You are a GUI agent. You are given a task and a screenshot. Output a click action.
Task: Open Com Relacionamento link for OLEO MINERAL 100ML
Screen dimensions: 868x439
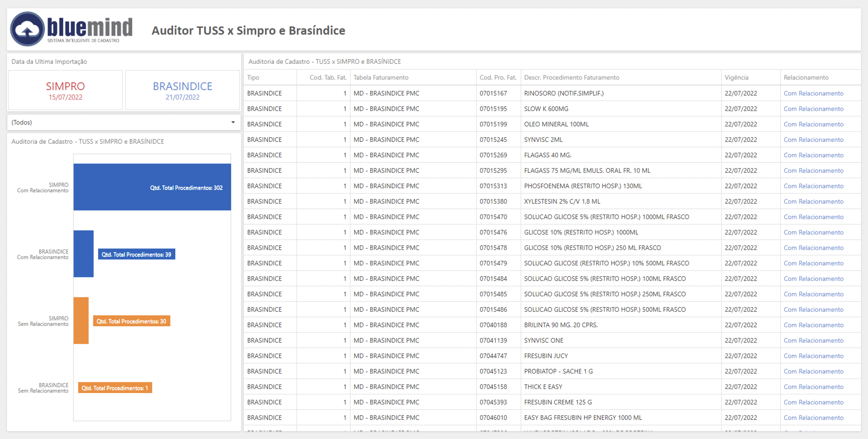[x=814, y=124]
